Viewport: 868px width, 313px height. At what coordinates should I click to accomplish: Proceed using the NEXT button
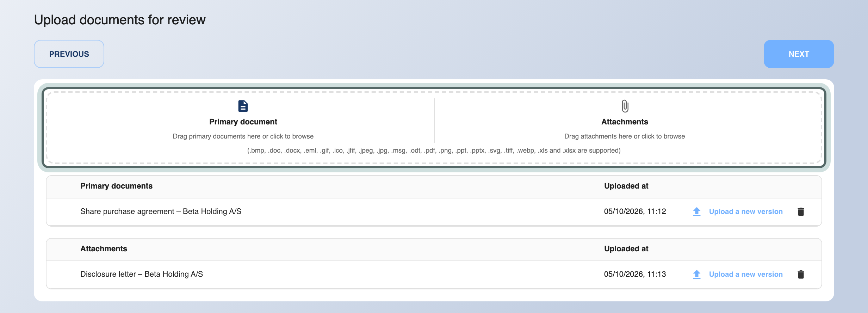pos(799,54)
